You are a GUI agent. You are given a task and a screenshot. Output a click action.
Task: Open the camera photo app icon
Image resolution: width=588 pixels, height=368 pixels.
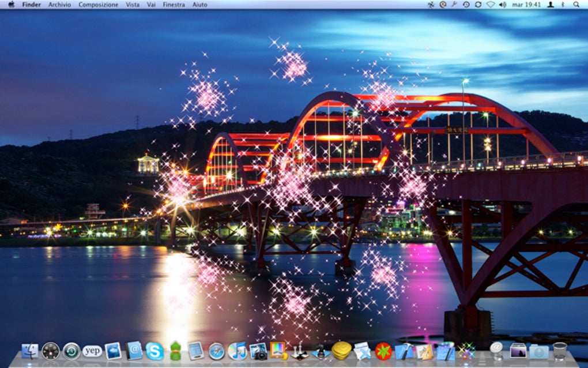click(x=258, y=351)
